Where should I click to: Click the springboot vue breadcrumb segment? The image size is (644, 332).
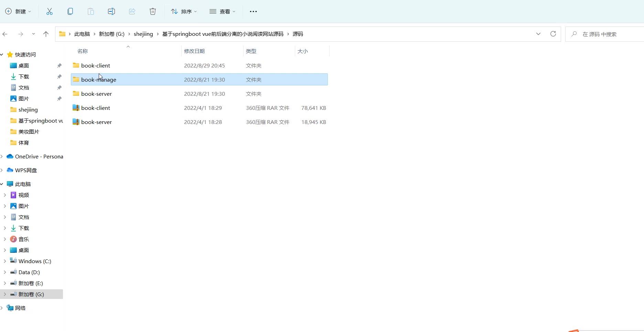coord(223,34)
